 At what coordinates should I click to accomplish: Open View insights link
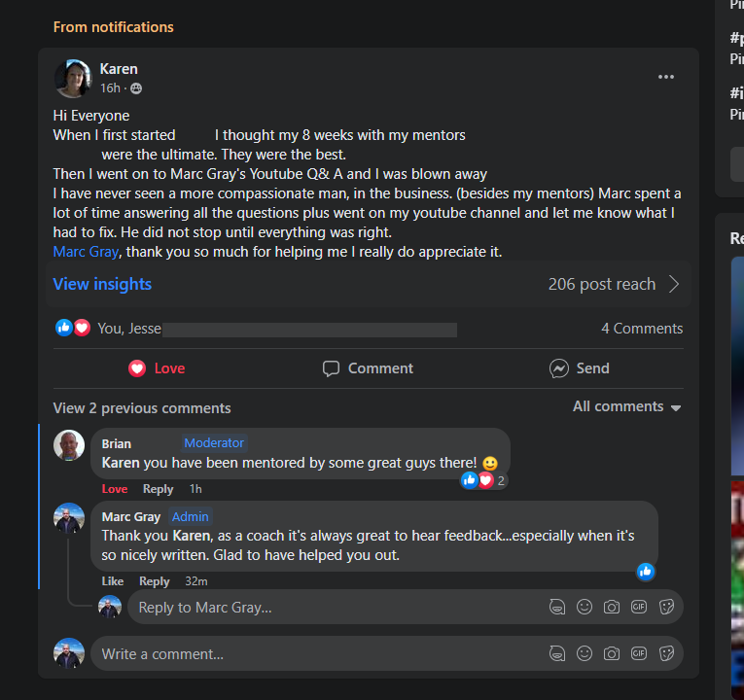point(102,284)
